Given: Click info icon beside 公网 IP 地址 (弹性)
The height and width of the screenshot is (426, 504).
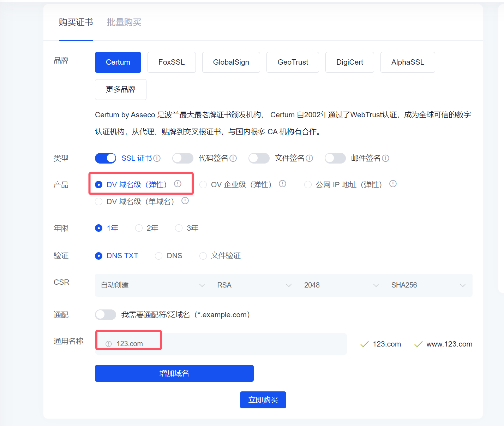Looking at the screenshot, I should click(393, 184).
